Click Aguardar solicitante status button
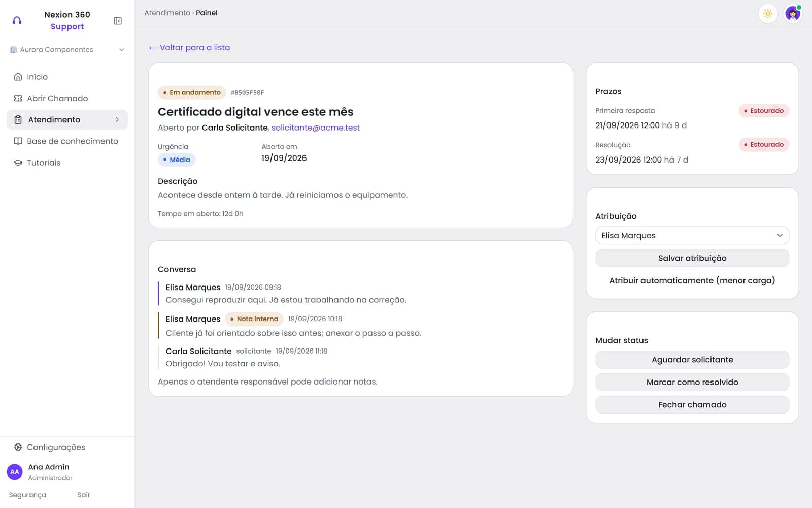 [692, 360]
